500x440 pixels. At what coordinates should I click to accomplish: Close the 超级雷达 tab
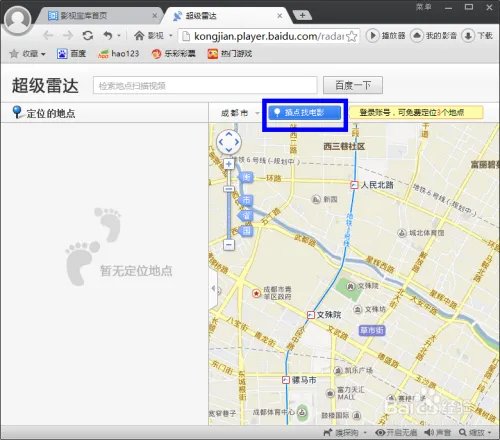[280, 16]
